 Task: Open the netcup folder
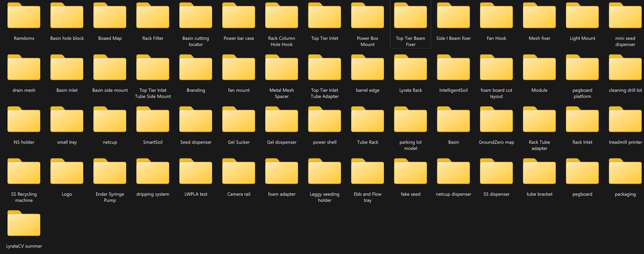(110, 119)
